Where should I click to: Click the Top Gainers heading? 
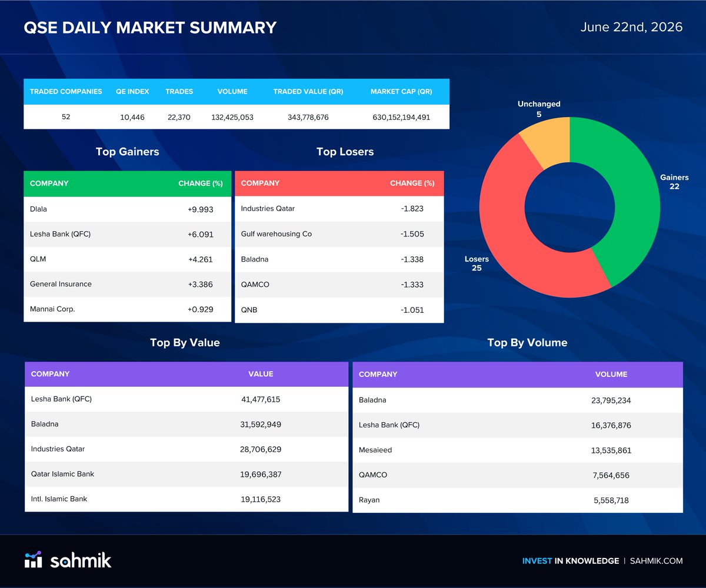[127, 152]
